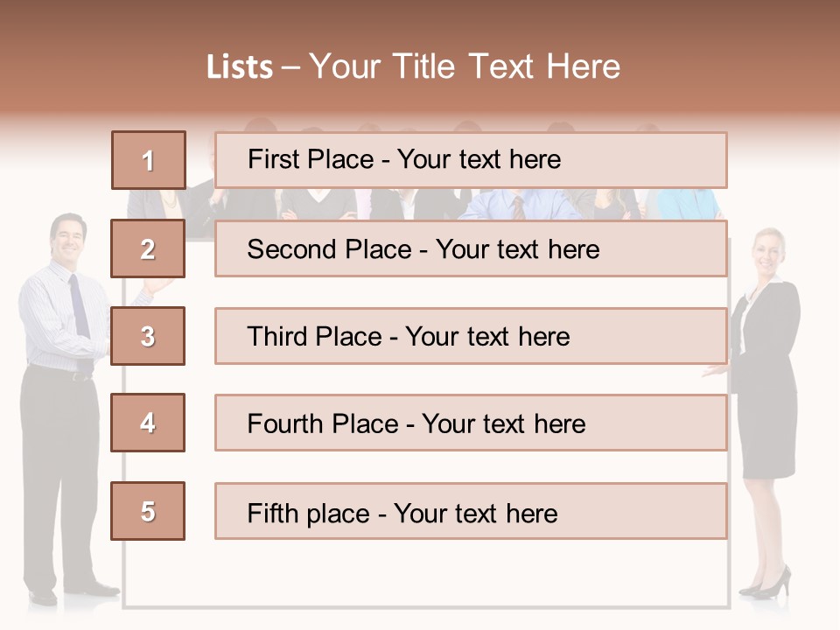Click 'Your Title Text Here' in the title
Viewport: 840px width, 630px height.
pos(465,66)
